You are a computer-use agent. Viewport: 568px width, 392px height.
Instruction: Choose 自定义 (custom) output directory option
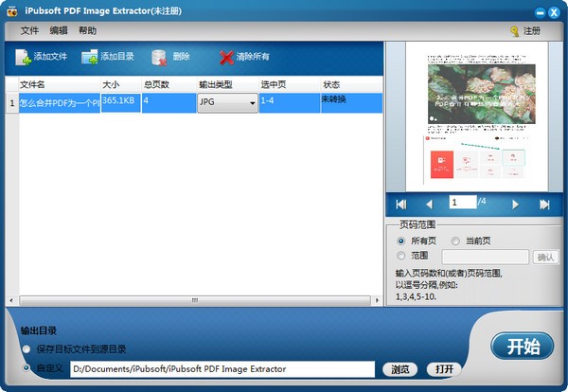[27, 367]
